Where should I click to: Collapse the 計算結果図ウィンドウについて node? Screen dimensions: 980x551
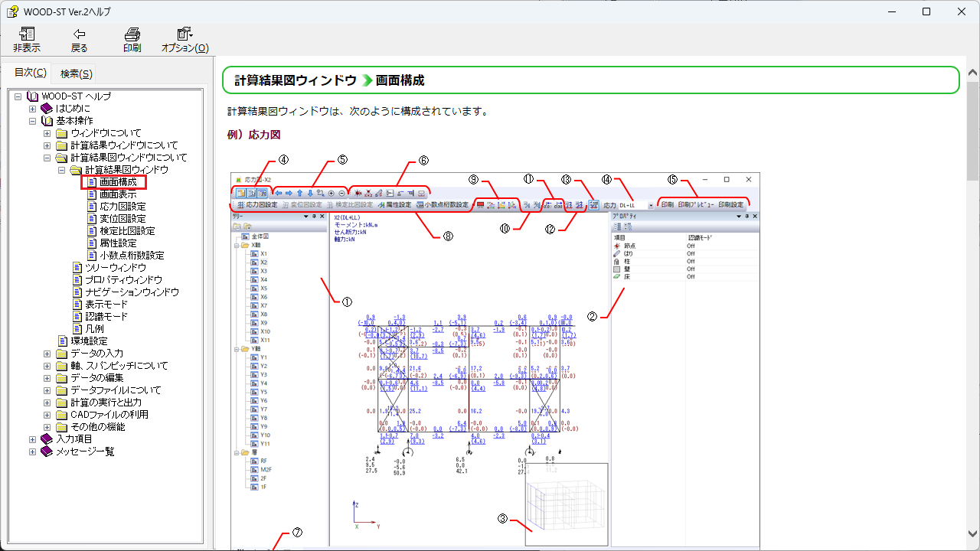coord(47,158)
